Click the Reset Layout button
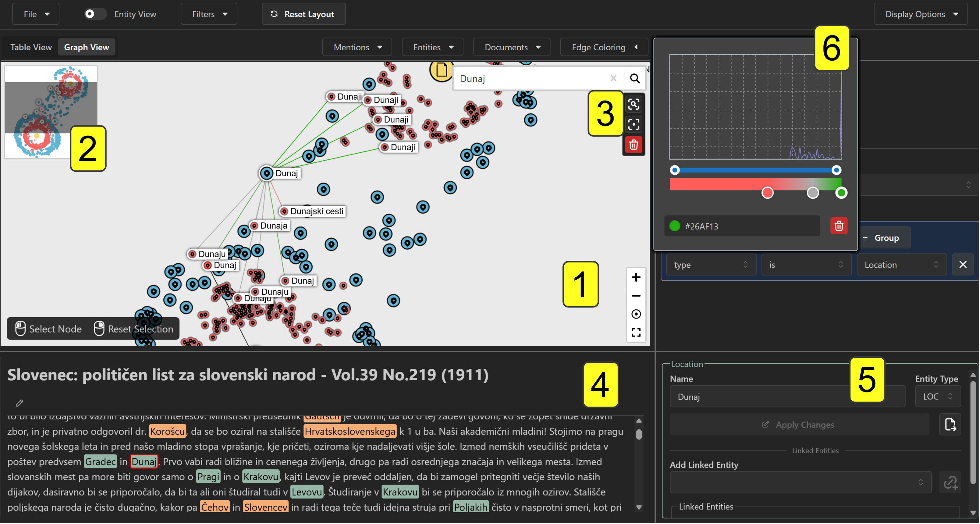The width and height of the screenshot is (980, 524). (x=303, y=14)
